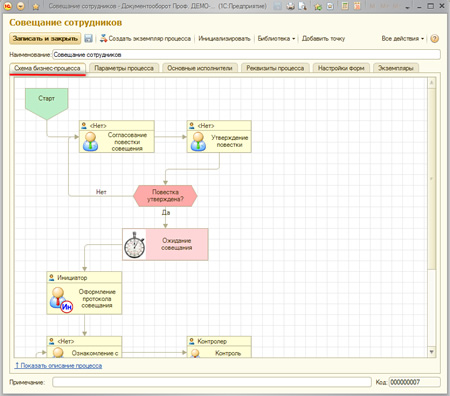This screenshot has height=396, width=450.
Task: Click the Favorites star icon in title bar
Action: pos(36,6)
